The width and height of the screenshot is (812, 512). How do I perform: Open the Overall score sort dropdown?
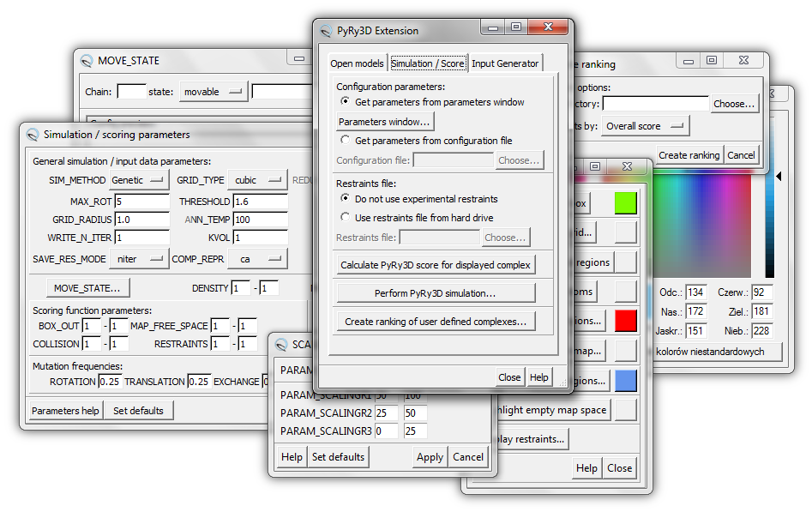pos(646,126)
